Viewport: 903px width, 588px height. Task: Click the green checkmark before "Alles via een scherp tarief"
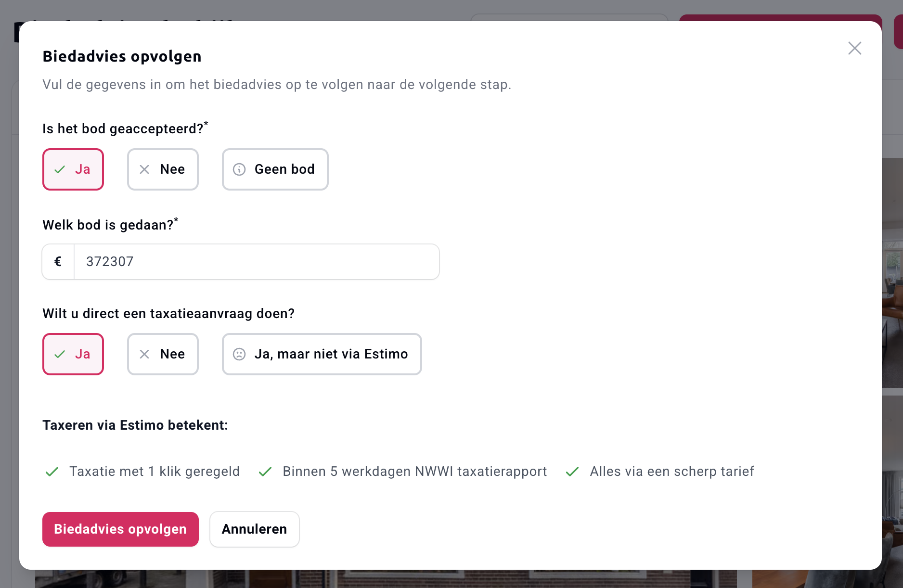point(572,472)
